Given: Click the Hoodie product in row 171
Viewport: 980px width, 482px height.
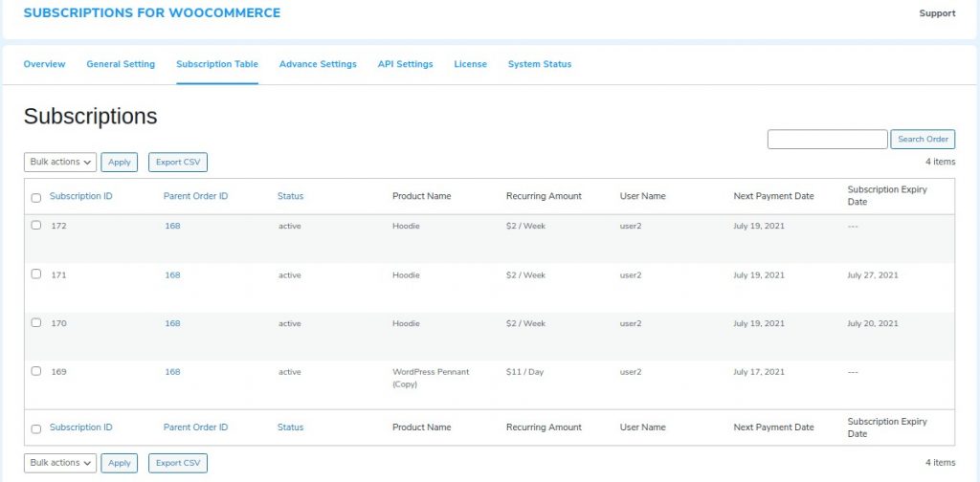Looking at the screenshot, I should pos(406,274).
